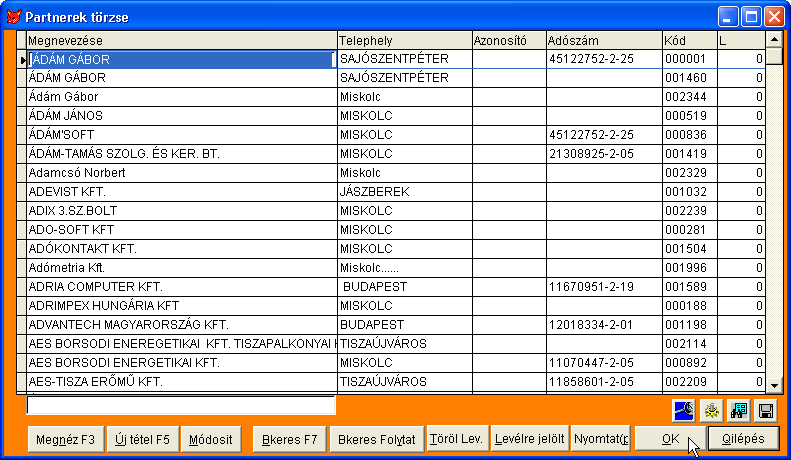Click the floppy disk save icon
This screenshot has height=460, width=791.
765,411
